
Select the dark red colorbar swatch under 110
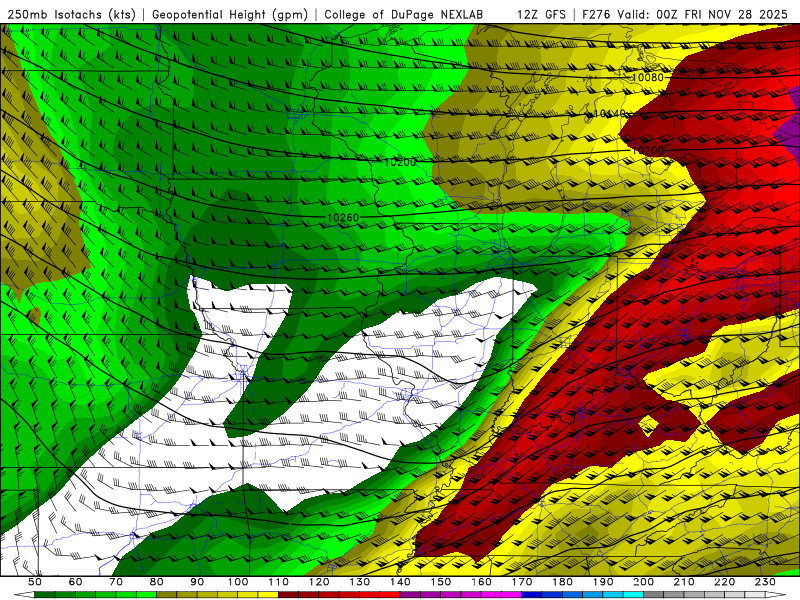(x=288, y=594)
